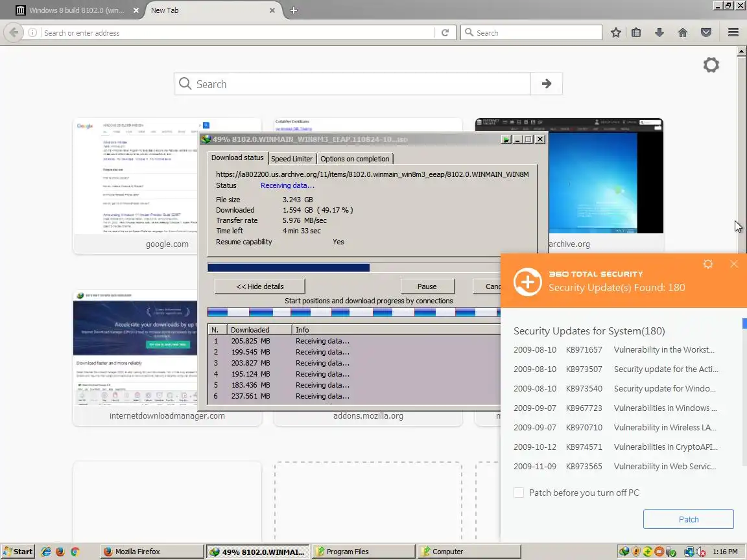Open a new tab with plus button
747x560 pixels.
click(294, 10)
